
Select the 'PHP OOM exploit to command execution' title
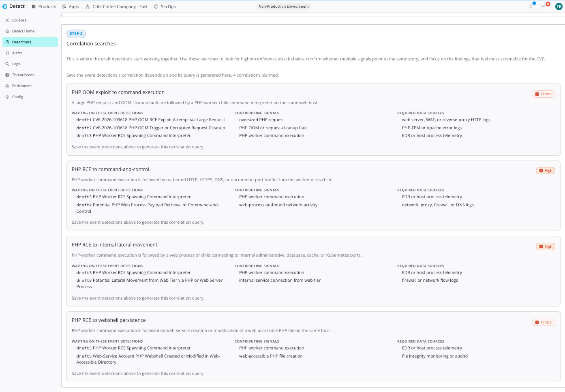[118, 92]
